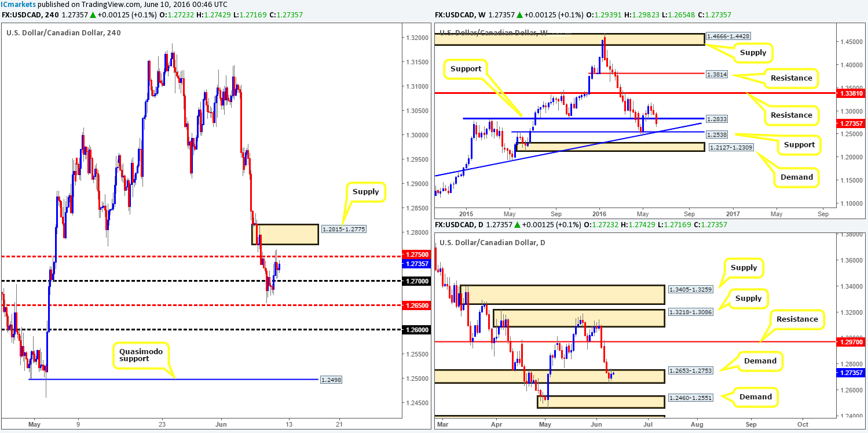This screenshot has width=868, height=433.
Task: Click the red 1.26500 price label
Action: tap(415, 305)
